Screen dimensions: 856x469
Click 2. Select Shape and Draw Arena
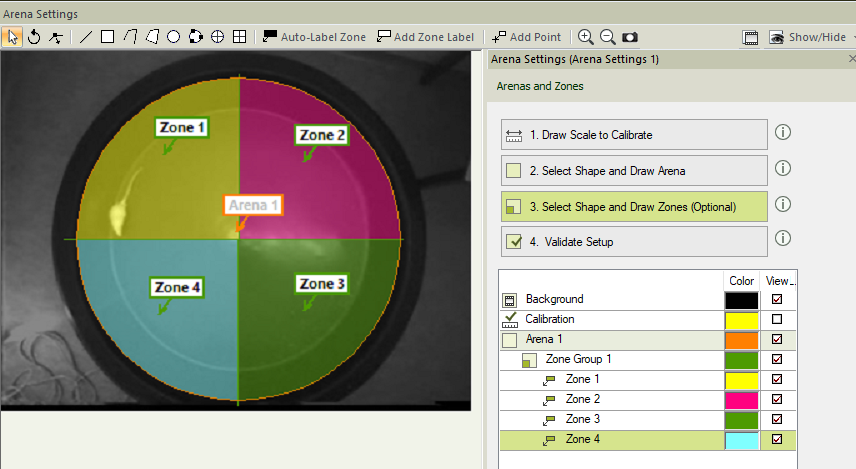634,171
